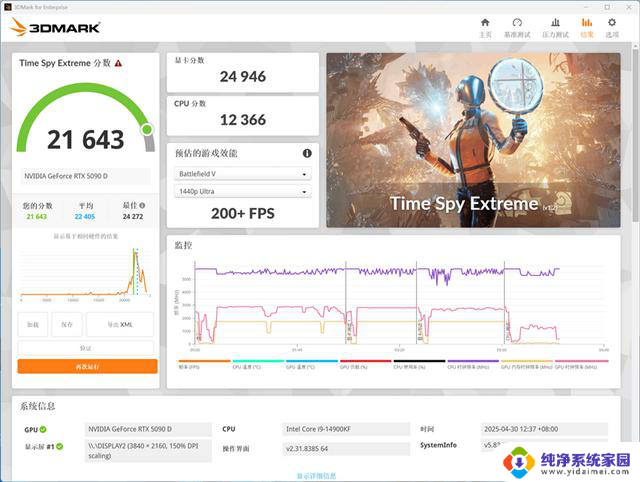Viewport: 640px width, 482px height.
Task: Click the 3DMark app icon in title bar
Action: [x=7, y=7]
